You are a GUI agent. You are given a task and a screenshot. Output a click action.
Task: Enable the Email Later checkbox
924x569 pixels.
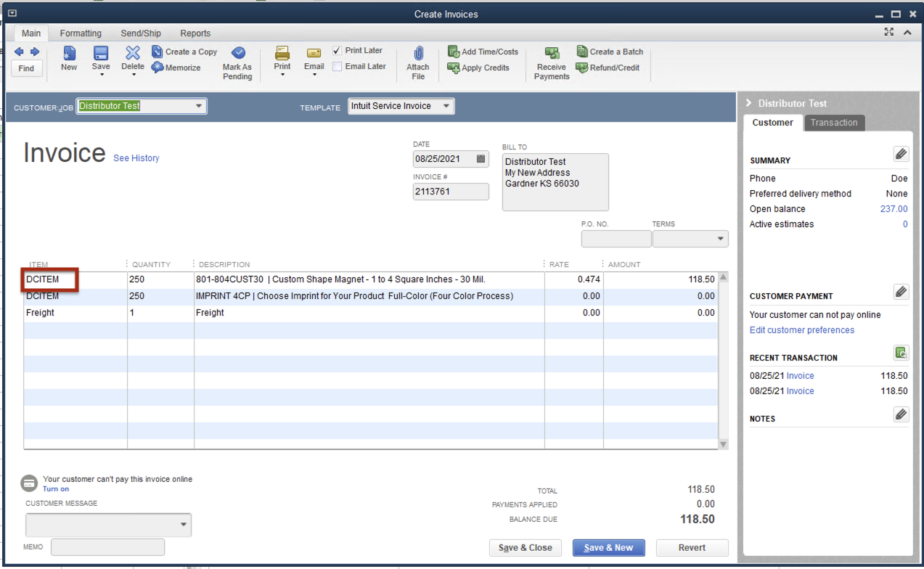337,67
